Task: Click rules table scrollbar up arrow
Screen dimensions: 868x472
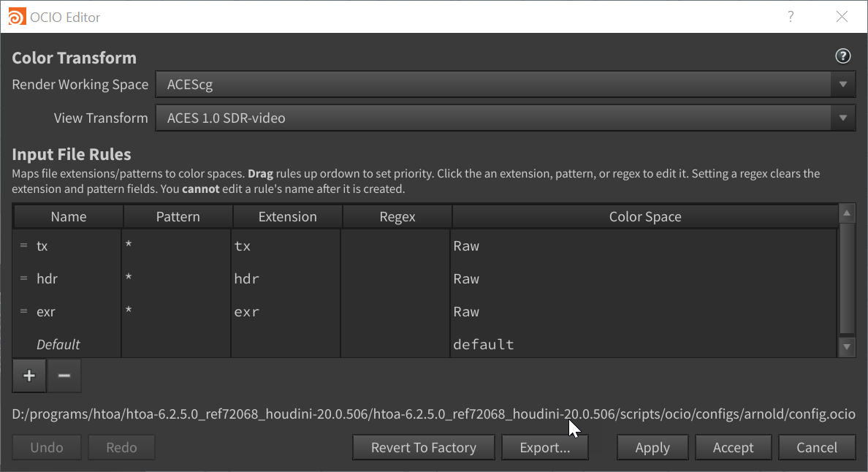Action: (x=846, y=213)
